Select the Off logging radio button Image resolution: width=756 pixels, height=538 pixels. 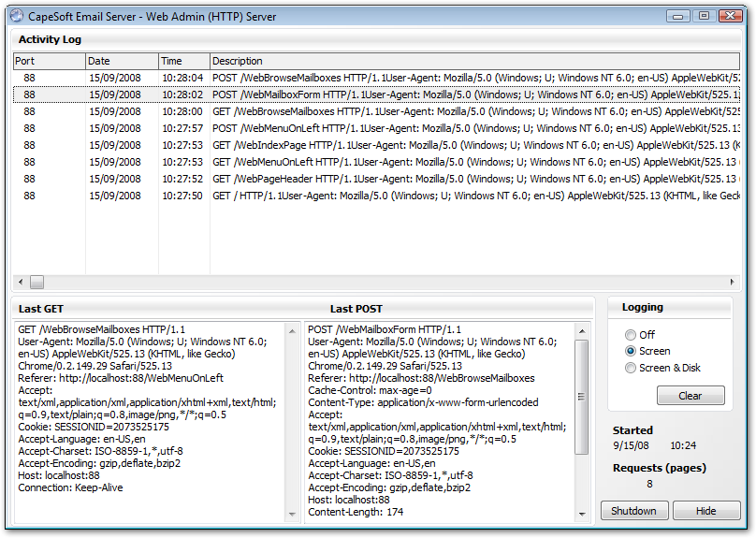pyautogui.click(x=631, y=335)
